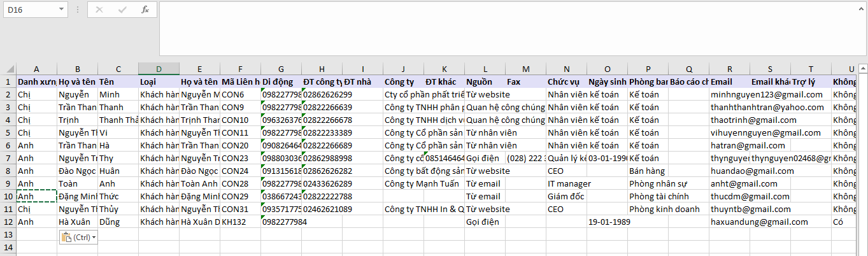
Task: Select column R header for Email
Action: click(x=729, y=69)
